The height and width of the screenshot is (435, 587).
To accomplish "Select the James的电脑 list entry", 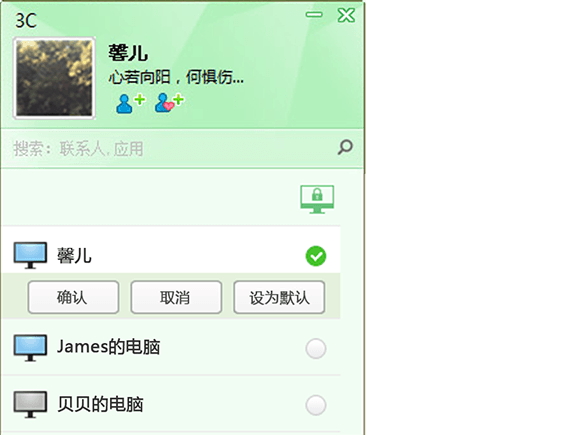I will 171,348.
